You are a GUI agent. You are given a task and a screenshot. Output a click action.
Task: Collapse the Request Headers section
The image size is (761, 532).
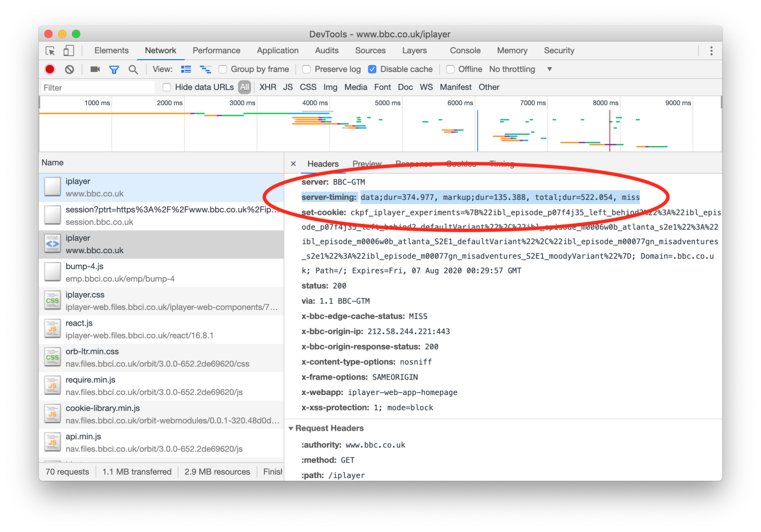click(291, 428)
